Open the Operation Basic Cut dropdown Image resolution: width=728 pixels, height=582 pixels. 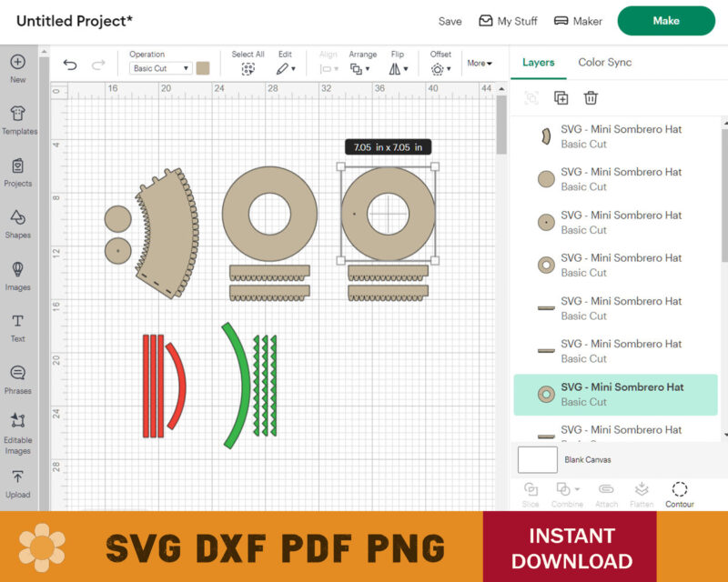coord(160,68)
